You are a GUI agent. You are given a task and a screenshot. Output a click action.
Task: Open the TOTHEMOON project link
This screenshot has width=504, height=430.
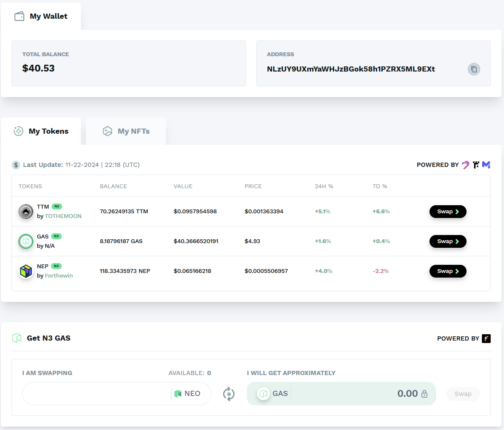pyautogui.click(x=63, y=216)
